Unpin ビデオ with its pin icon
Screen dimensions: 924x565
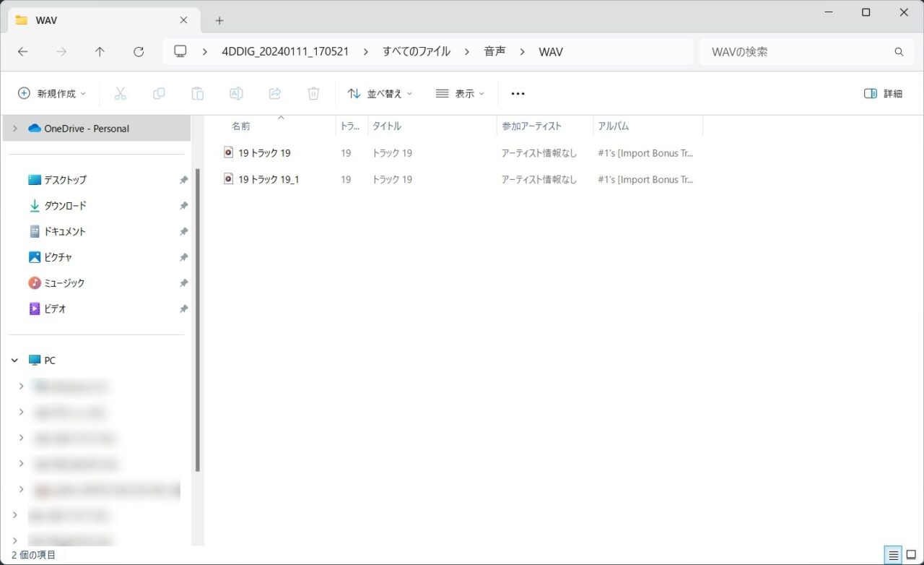tap(183, 309)
